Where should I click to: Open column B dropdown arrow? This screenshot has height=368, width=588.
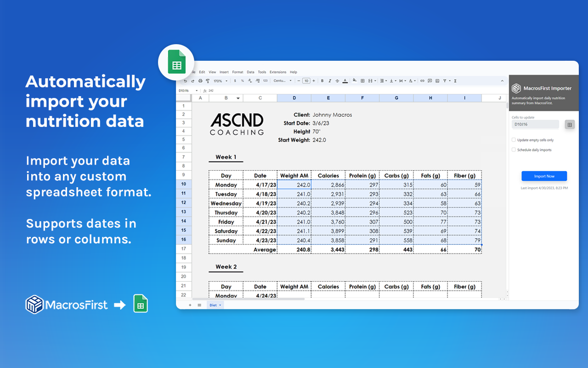point(238,98)
